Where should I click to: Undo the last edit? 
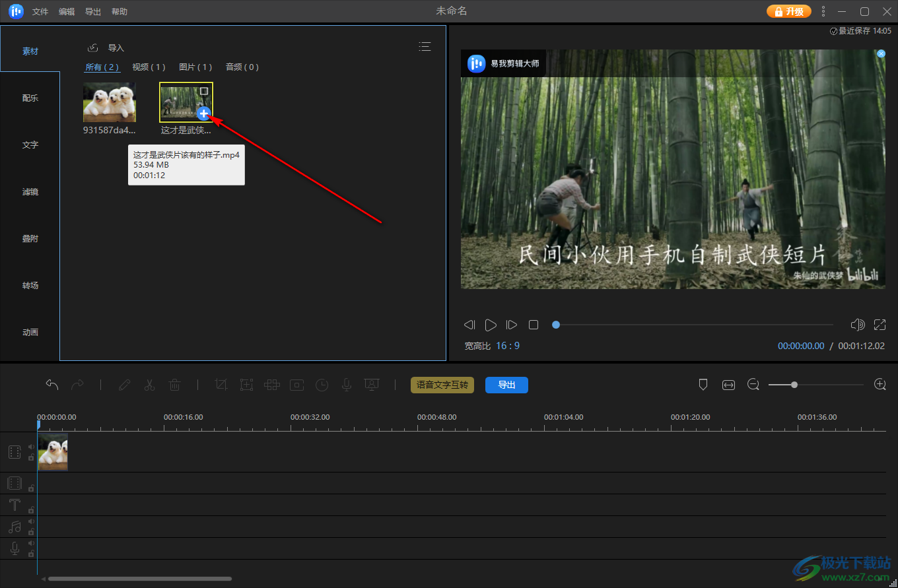pyautogui.click(x=52, y=385)
